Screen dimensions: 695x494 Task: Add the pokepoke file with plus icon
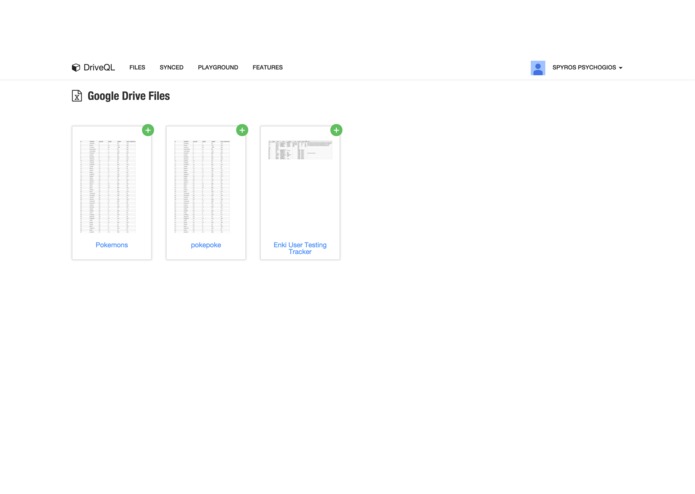(242, 130)
